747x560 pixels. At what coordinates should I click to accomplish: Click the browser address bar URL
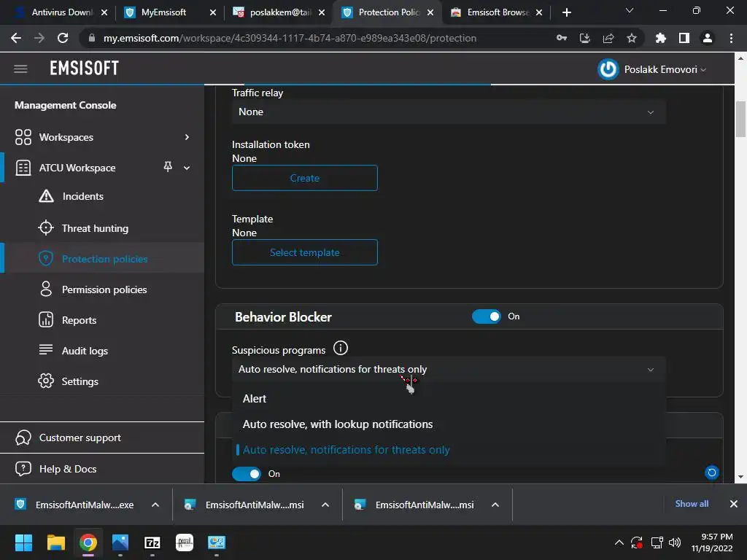[290, 38]
